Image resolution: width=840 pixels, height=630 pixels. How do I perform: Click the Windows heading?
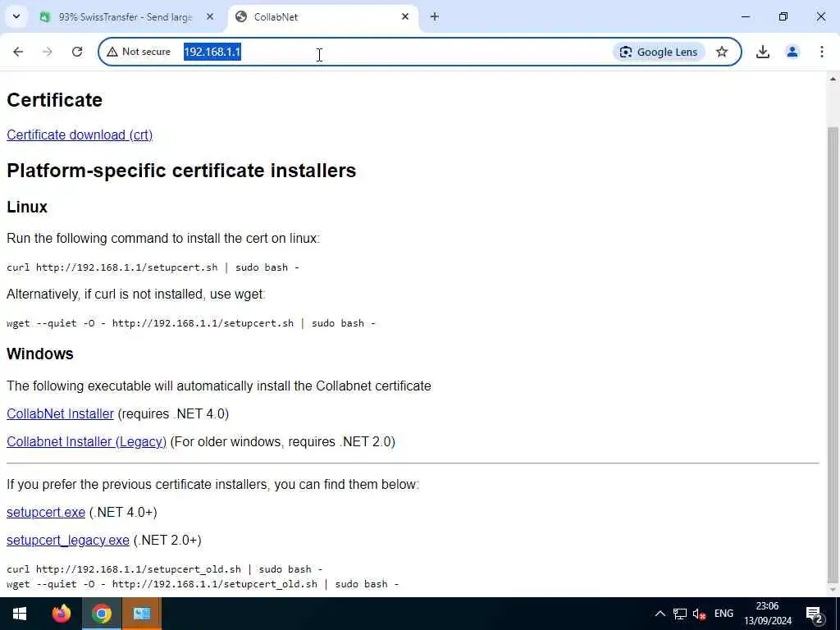click(x=40, y=354)
